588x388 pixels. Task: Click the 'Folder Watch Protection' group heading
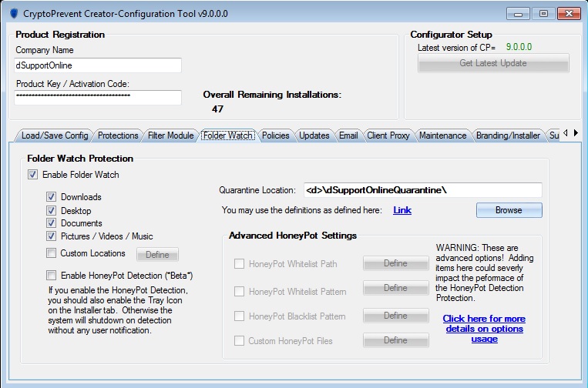[80, 159]
